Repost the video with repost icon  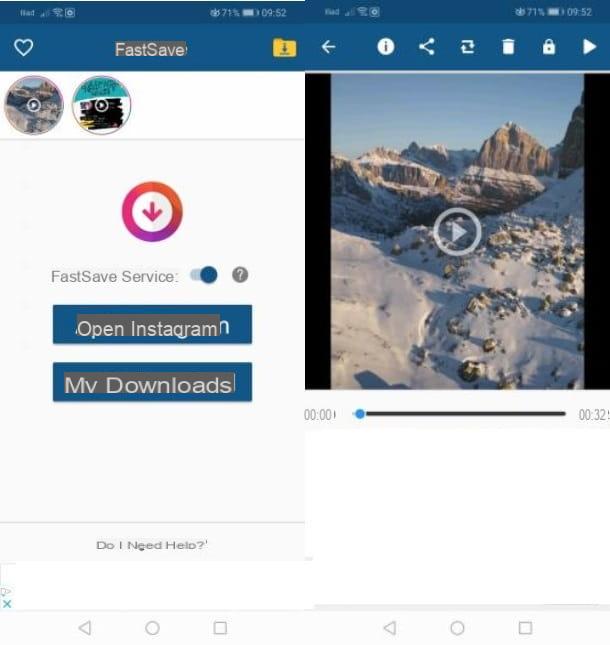point(467,47)
